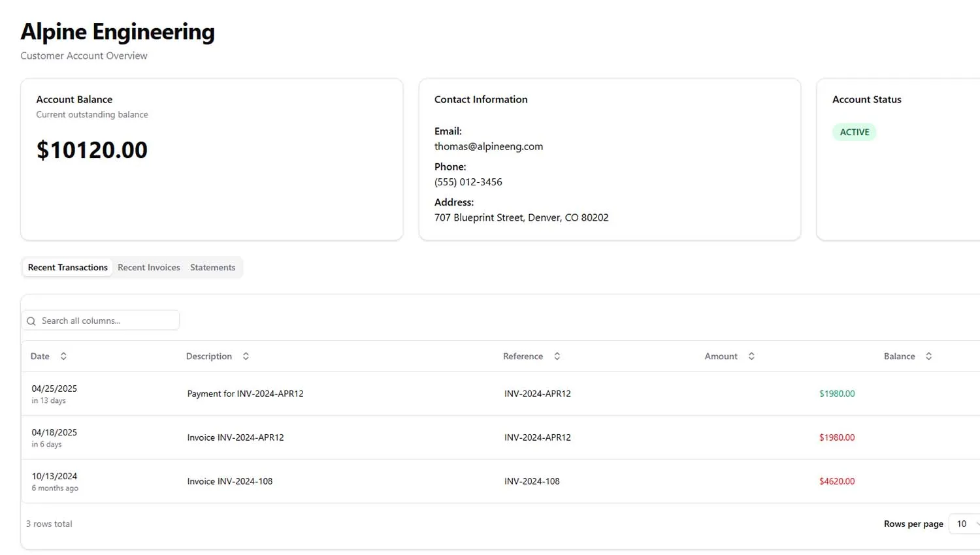Click the in 6 days label
Viewport: 980px width, 555px height.
[46, 445]
